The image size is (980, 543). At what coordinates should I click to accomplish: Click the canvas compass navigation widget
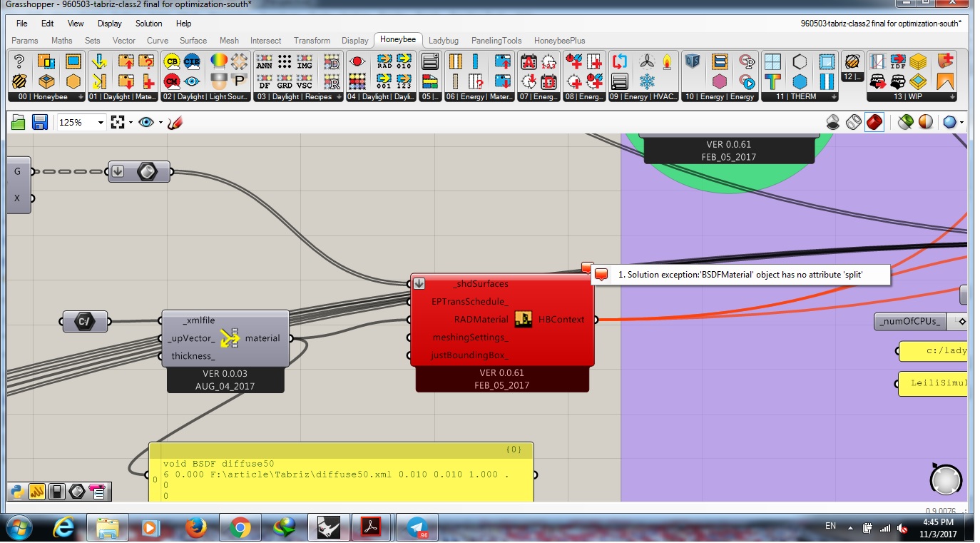(x=946, y=479)
